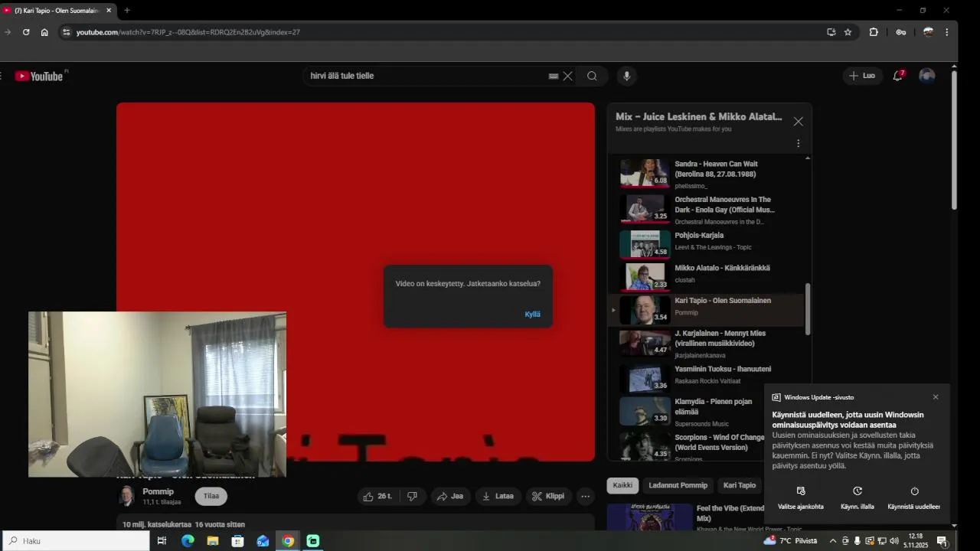The width and height of the screenshot is (980, 551).
Task: Click the search magnifier button
Action: click(x=592, y=76)
